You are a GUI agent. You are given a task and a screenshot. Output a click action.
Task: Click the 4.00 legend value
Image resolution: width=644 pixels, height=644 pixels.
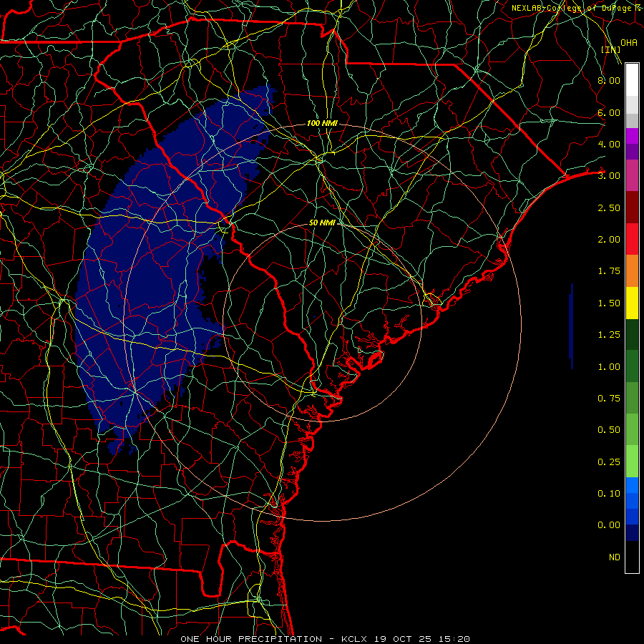(609, 144)
